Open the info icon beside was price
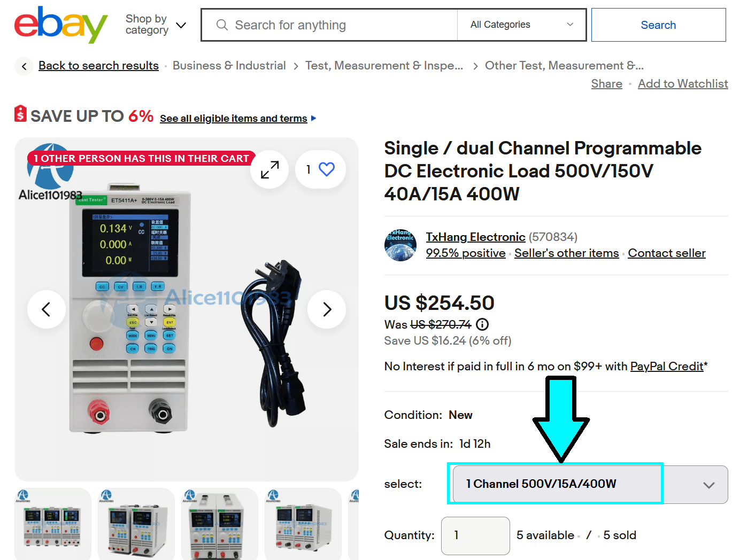This screenshot has height=560, width=732. (x=482, y=324)
